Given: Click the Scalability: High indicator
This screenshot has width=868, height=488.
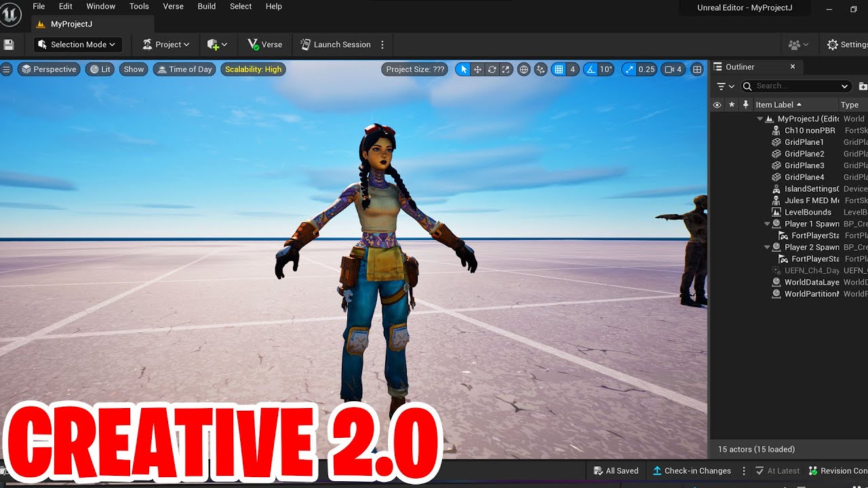Looking at the screenshot, I should coord(253,69).
